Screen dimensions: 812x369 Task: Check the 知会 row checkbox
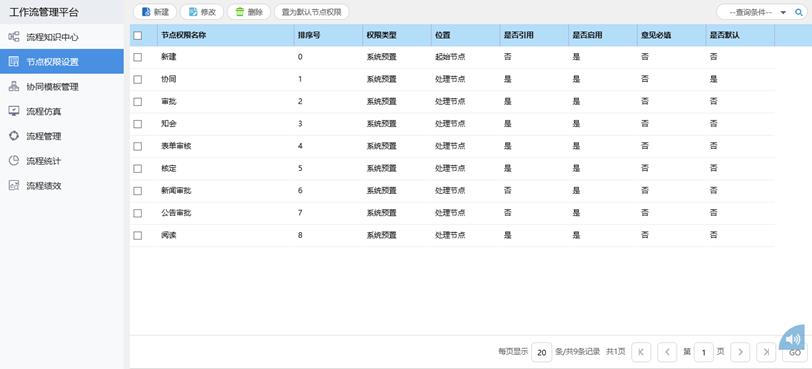(x=137, y=124)
